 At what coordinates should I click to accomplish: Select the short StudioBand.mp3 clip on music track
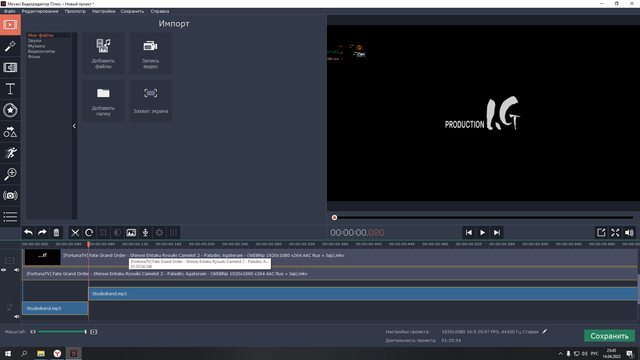[55, 308]
